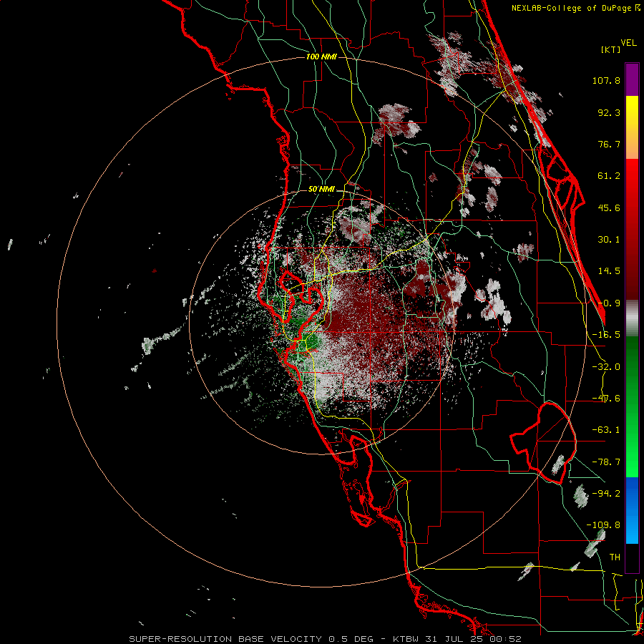Click the Super-Resolution Base Velocity caption
This screenshot has height=644, width=644.
pos(325,639)
